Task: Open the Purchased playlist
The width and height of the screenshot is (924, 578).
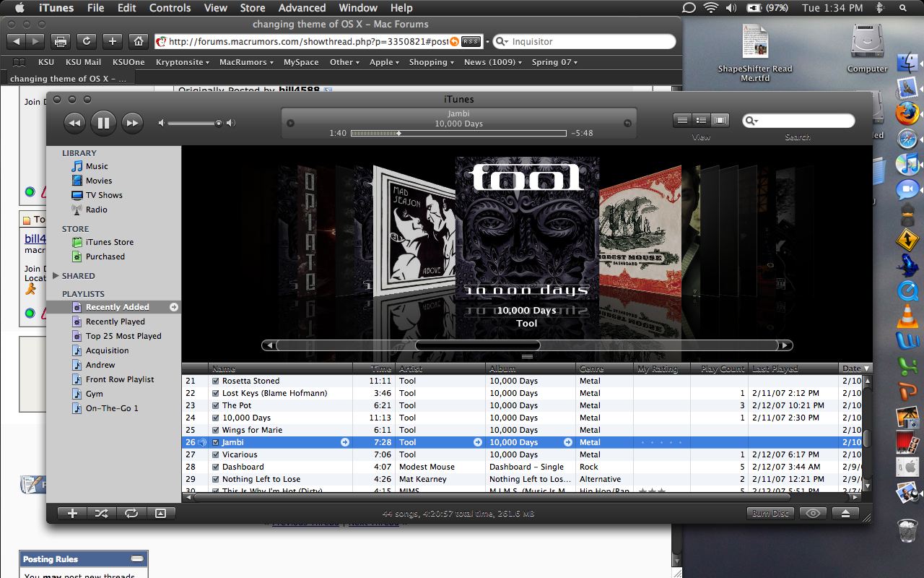Action: [x=105, y=256]
